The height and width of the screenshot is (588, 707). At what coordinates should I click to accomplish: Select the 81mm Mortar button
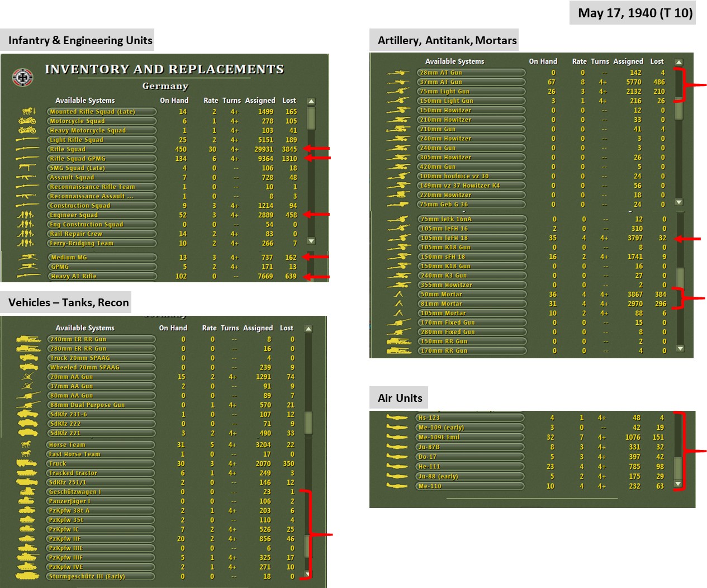[471, 304]
